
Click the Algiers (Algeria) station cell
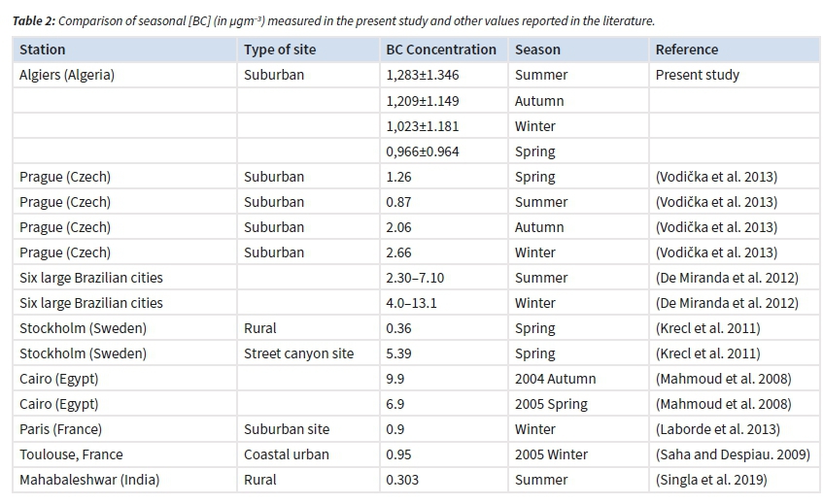pyautogui.click(x=67, y=75)
